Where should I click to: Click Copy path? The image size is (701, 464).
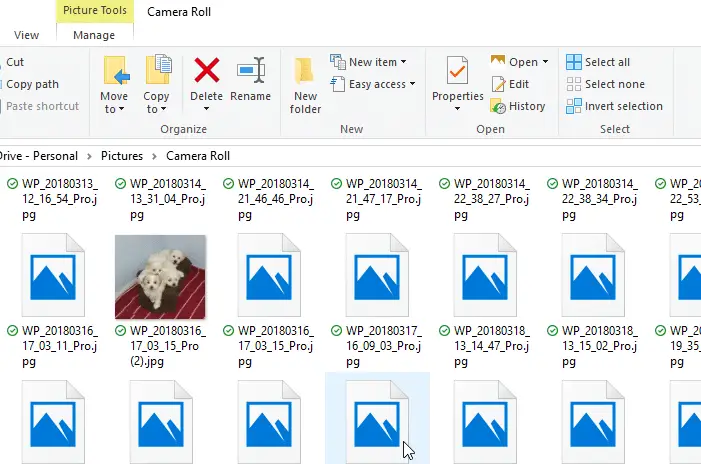tap(32, 84)
